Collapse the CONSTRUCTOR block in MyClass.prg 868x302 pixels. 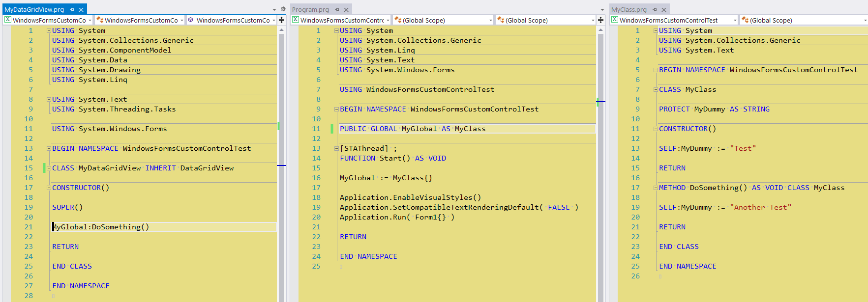click(x=656, y=129)
